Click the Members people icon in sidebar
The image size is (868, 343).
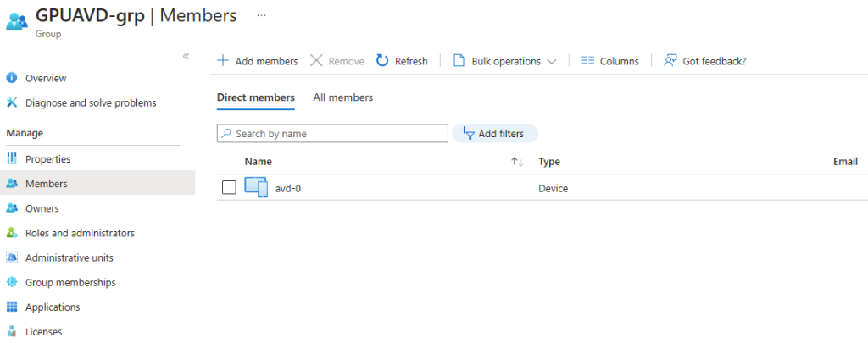pyautogui.click(x=12, y=184)
